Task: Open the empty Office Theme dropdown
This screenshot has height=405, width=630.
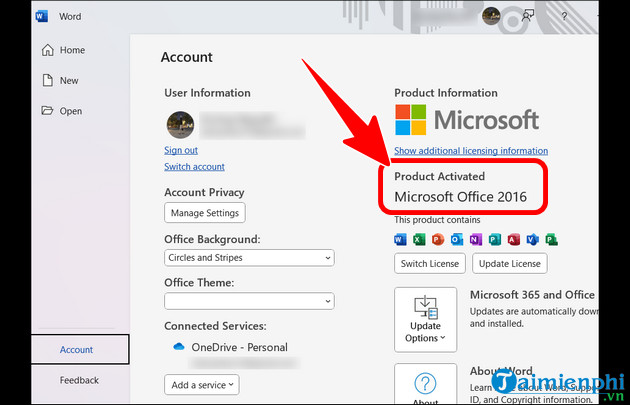Action: pyautogui.click(x=249, y=301)
